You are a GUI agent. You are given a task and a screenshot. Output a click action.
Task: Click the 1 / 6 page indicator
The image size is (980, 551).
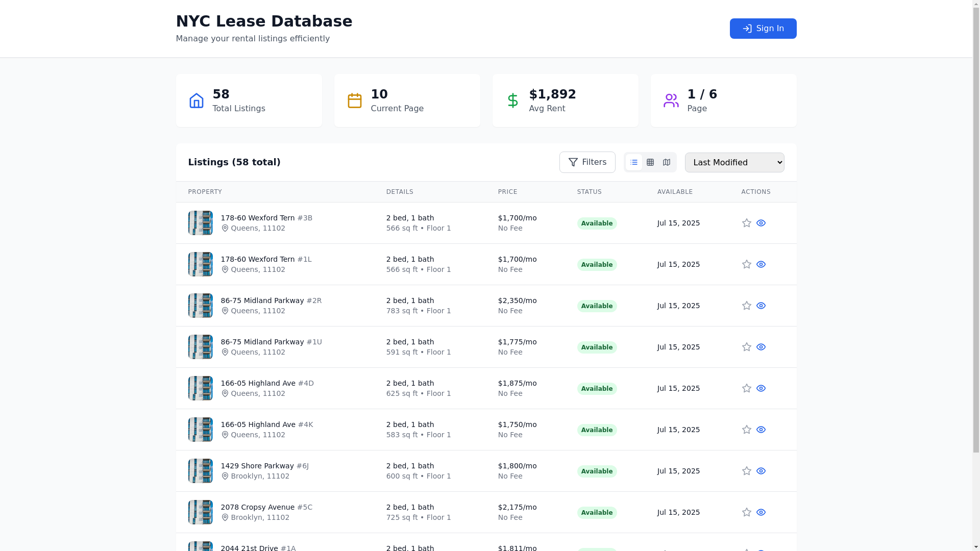pyautogui.click(x=702, y=94)
